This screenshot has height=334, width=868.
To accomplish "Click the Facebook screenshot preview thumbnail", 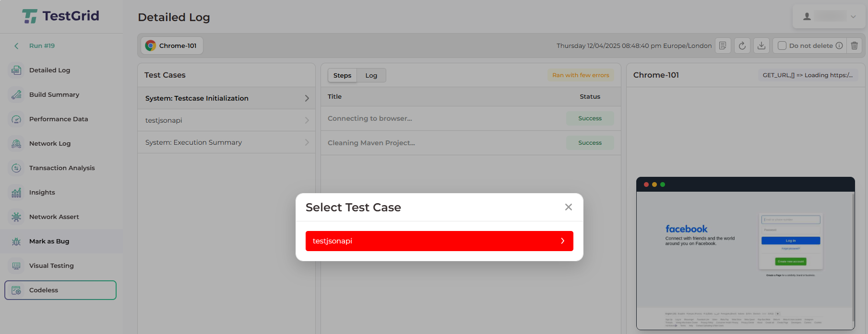I will (745, 253).
